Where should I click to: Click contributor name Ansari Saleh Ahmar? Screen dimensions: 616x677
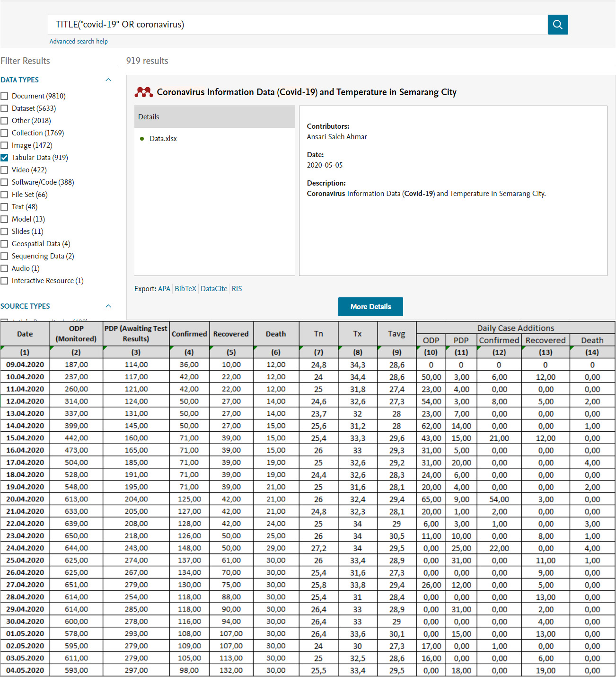(x=337, y=137)
